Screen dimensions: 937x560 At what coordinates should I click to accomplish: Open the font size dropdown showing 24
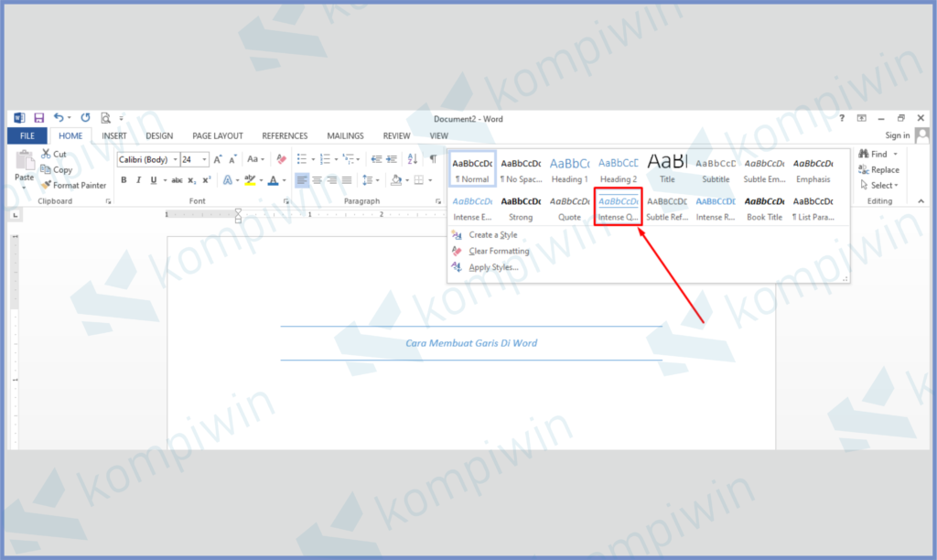tap(205, 159)
